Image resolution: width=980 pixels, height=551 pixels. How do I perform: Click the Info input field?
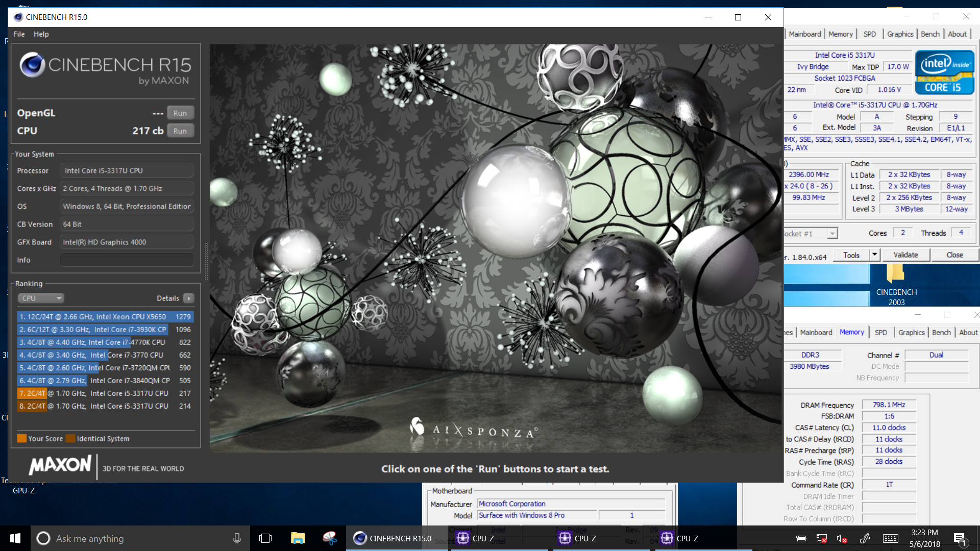coord(127,260)
